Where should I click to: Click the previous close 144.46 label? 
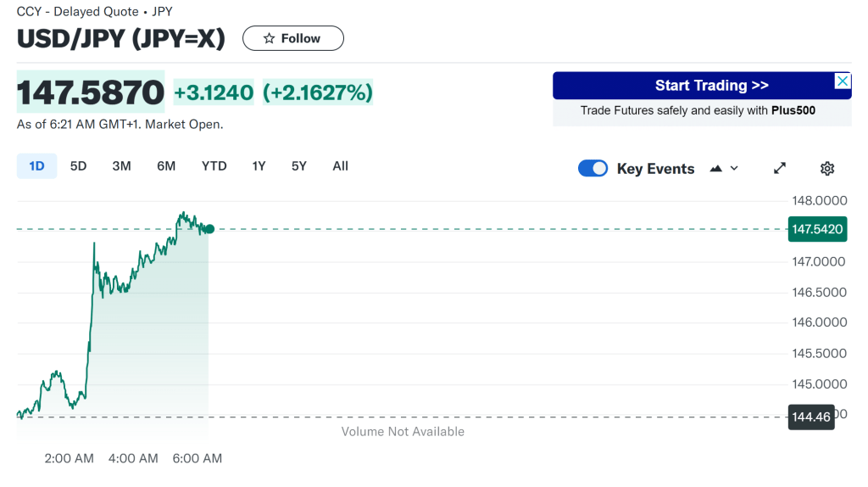pos(811,417)
